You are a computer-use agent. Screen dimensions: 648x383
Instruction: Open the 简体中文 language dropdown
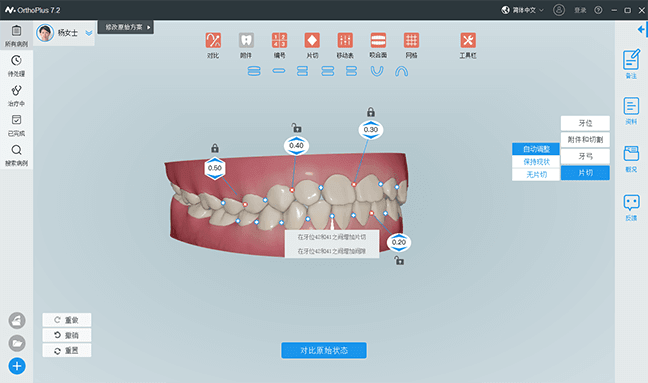(522, 10)
